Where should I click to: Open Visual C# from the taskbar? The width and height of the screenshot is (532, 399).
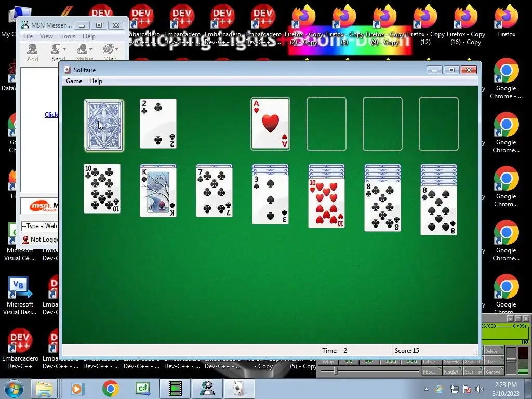click(x=143, y=389)
